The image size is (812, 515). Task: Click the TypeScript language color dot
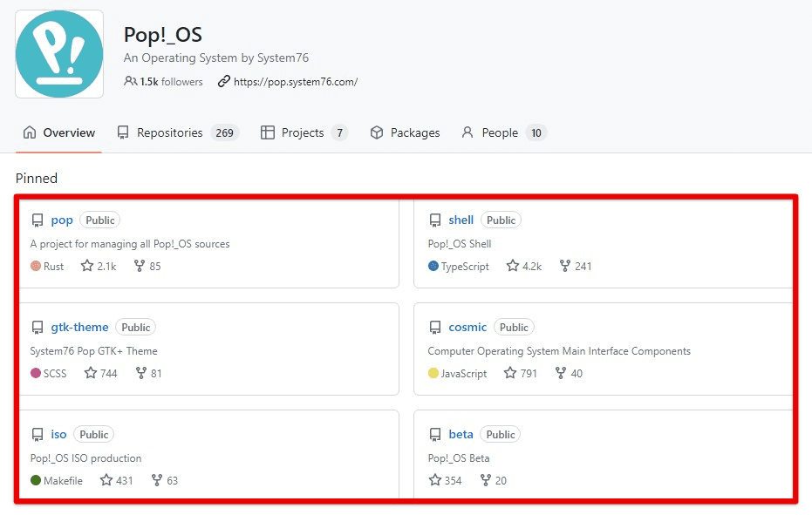click(433, 266)
